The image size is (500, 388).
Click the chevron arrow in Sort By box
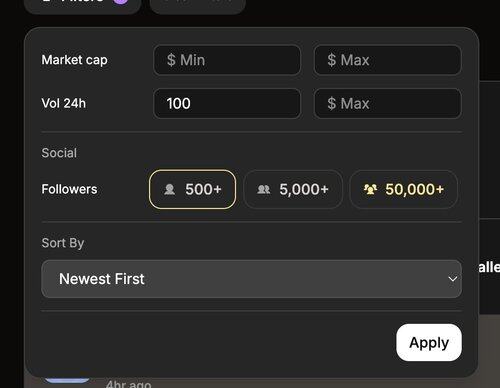coord(452,279)
